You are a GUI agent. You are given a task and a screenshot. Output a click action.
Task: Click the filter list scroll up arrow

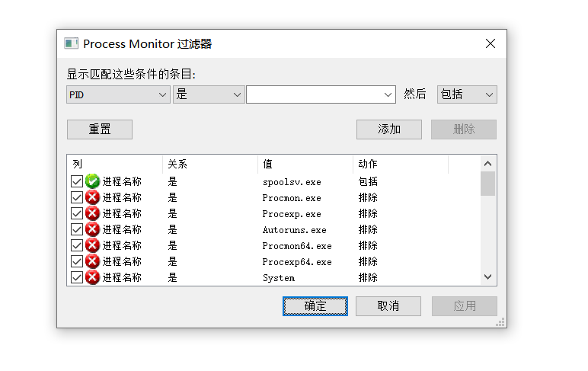487,164
